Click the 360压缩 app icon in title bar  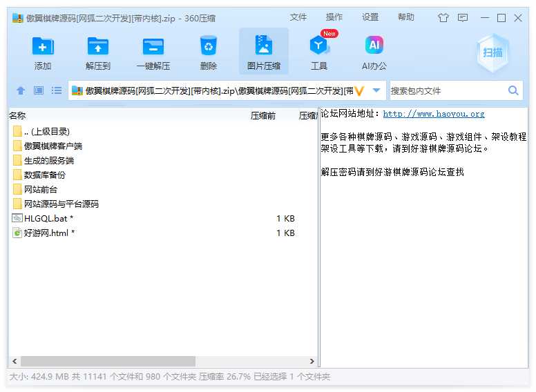pyautogui.click(x=17, y=18)
